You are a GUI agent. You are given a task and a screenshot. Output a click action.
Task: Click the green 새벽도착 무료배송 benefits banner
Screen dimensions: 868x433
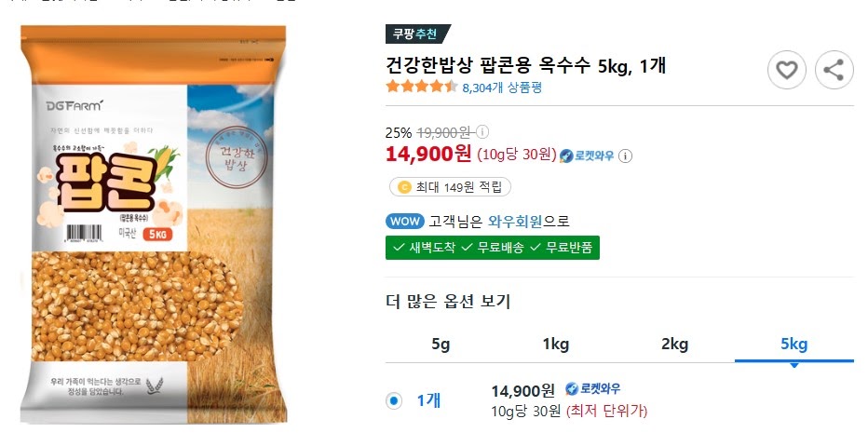pos(492,248)
